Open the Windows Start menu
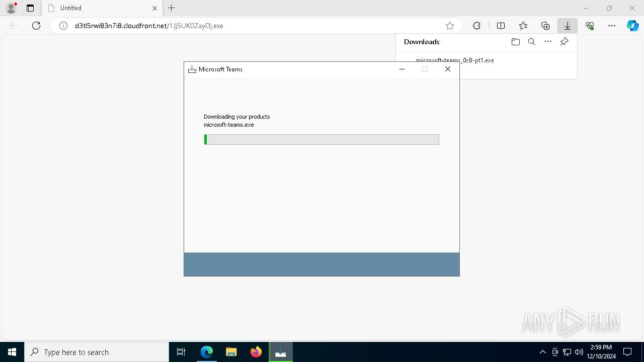The height and width of the screenshot is (362, 644). tap(12, 352)
